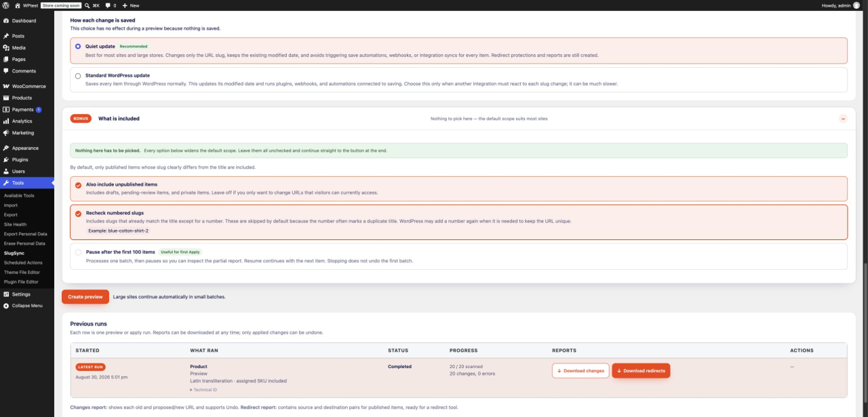Open the WordPress logo menu

[5, 5]
